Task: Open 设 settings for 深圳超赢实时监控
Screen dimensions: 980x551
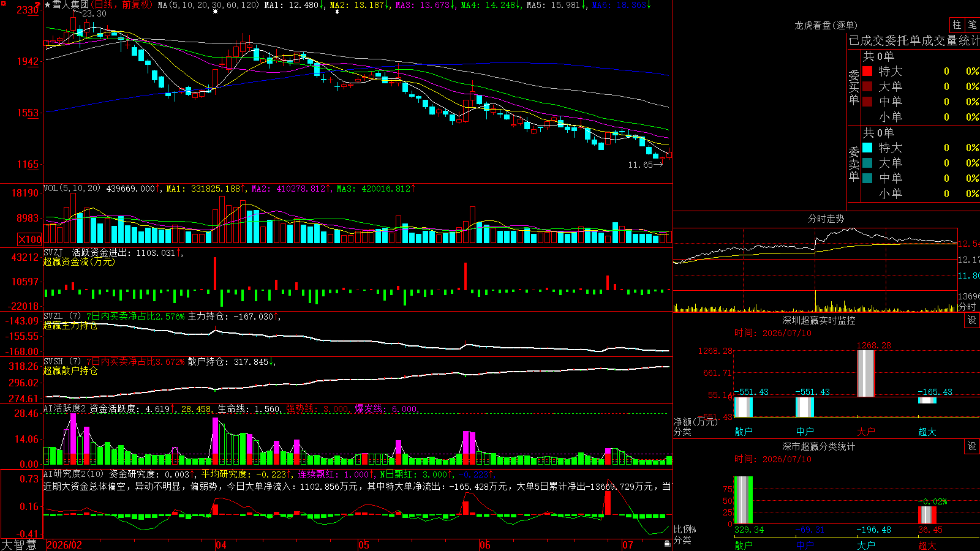Action: [x=972, y=320]
